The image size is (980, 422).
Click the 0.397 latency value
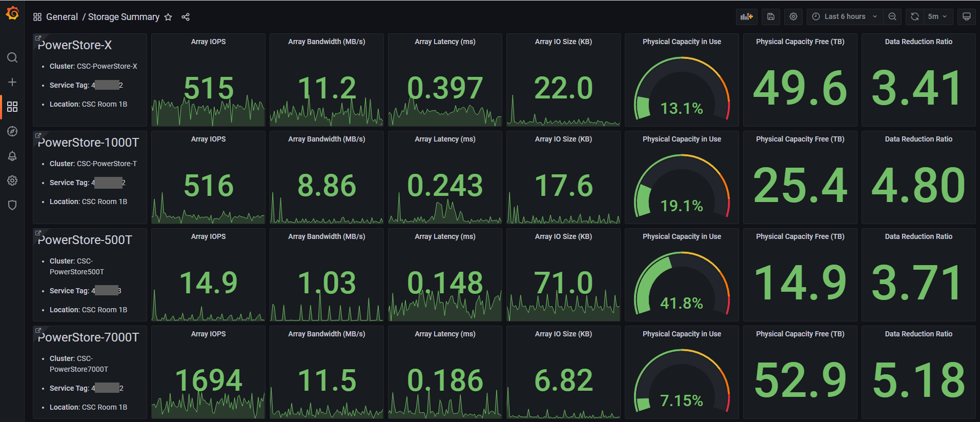point(445,88)
